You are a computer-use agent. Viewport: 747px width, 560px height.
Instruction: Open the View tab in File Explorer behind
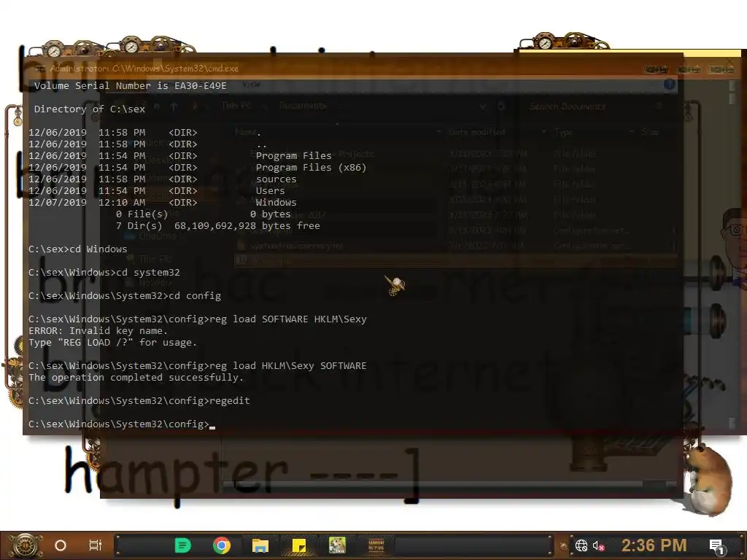251,85
